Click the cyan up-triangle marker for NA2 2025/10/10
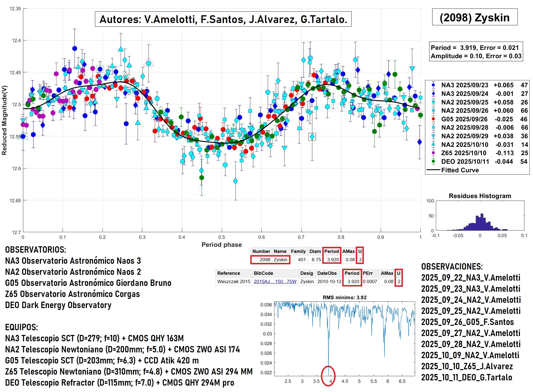 coord(433,144)
